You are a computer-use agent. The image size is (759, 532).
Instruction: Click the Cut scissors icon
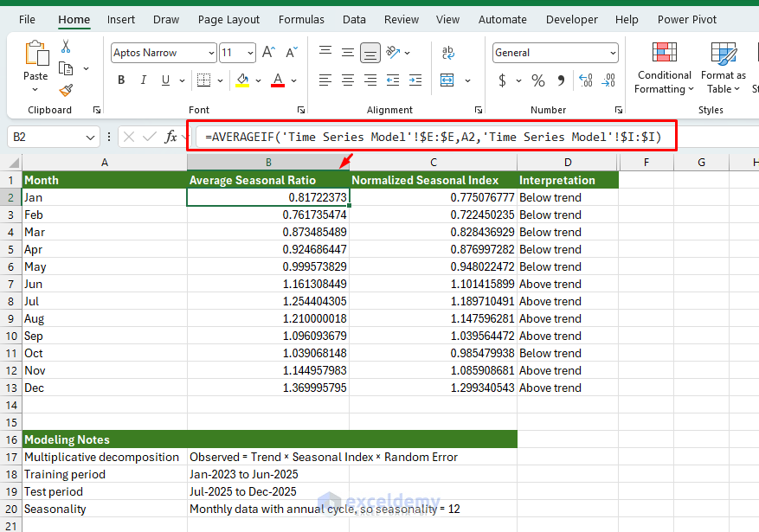[x=66, y=47]
